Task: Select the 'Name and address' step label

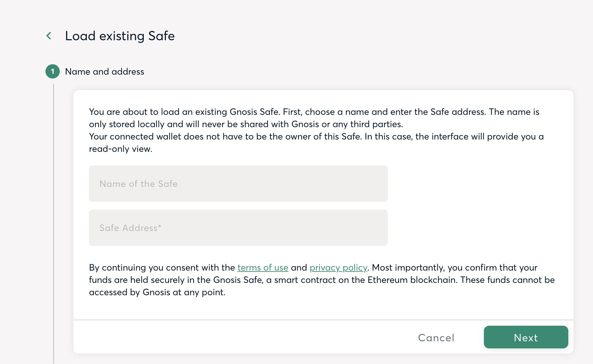Action: (x=105, y=71)
